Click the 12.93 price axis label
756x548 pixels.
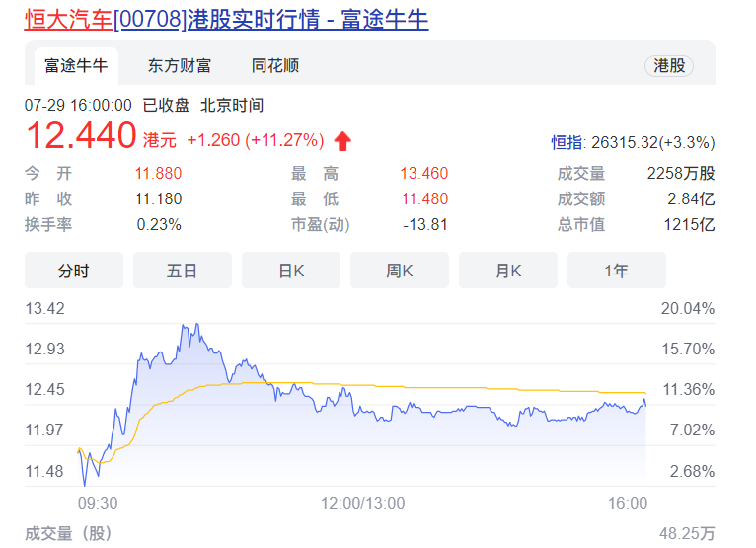click(x=44, y=349)
